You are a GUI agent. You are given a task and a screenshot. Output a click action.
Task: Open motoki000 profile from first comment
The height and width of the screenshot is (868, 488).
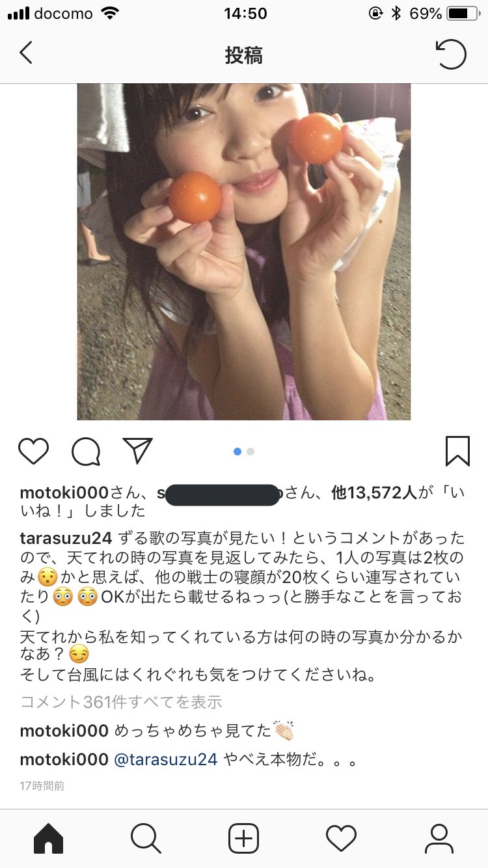[x=64, y=731]
